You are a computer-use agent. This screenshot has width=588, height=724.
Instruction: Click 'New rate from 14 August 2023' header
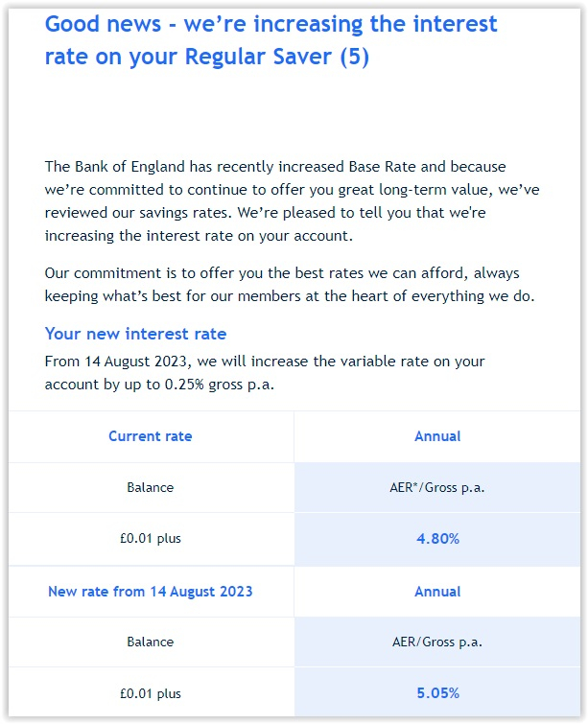(x=151, y=592)
